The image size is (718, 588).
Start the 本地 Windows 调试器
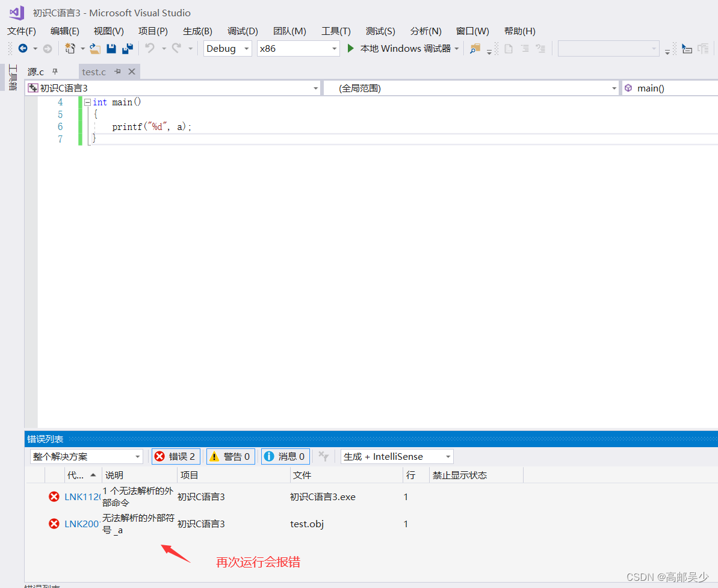tap(405, 48)
